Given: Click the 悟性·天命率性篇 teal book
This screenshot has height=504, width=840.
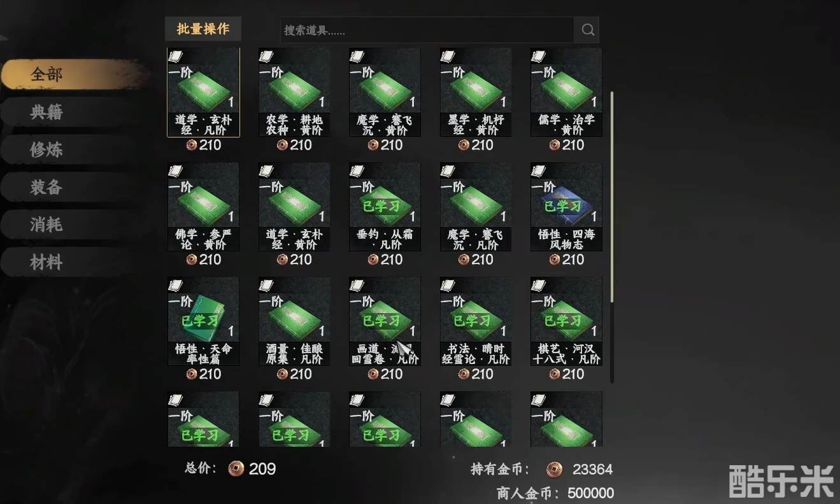Looking at the screenshot, I should 204,321.
